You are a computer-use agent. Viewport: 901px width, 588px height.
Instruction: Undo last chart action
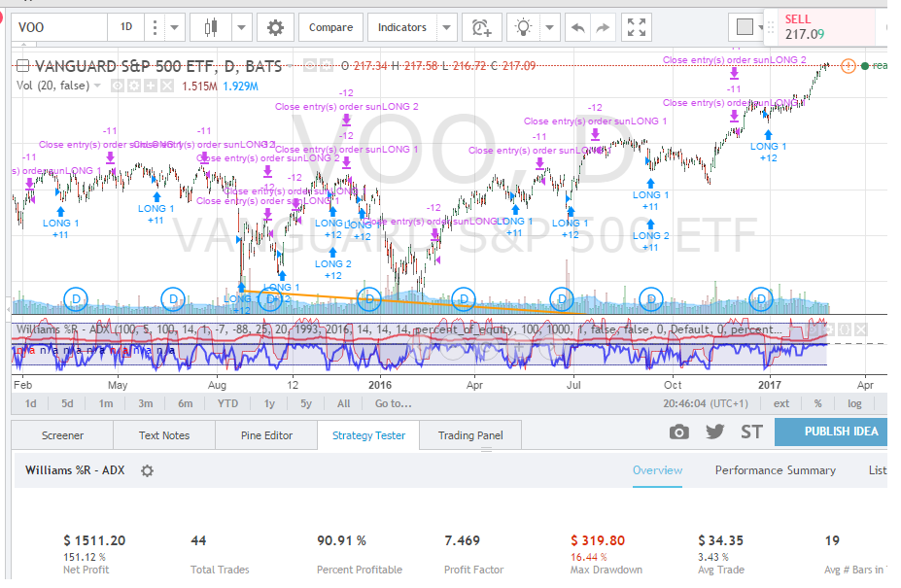(578, 27)
